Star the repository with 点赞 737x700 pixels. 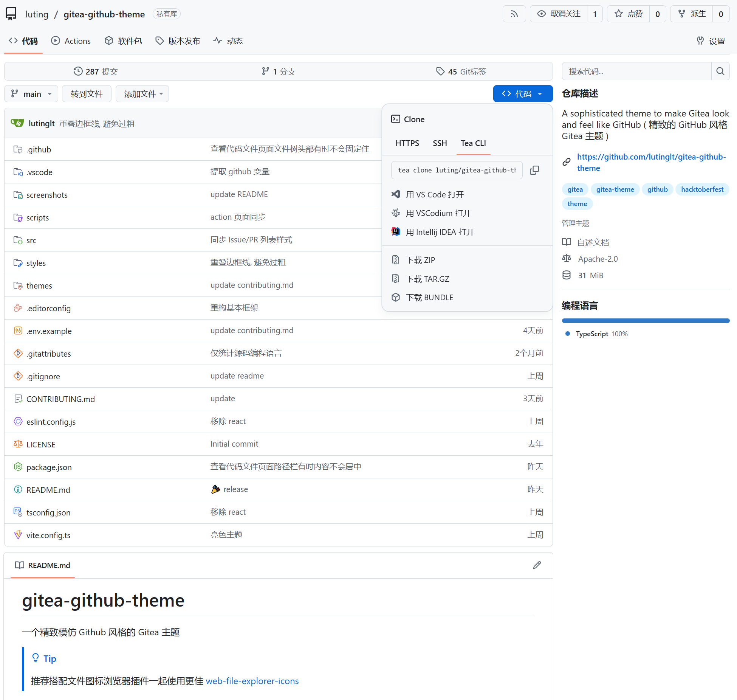click(x=629, y=14)
